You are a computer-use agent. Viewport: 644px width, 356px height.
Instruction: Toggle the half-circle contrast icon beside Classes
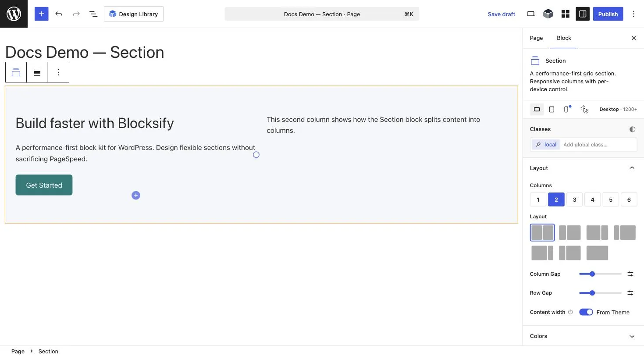click(632, 129)
